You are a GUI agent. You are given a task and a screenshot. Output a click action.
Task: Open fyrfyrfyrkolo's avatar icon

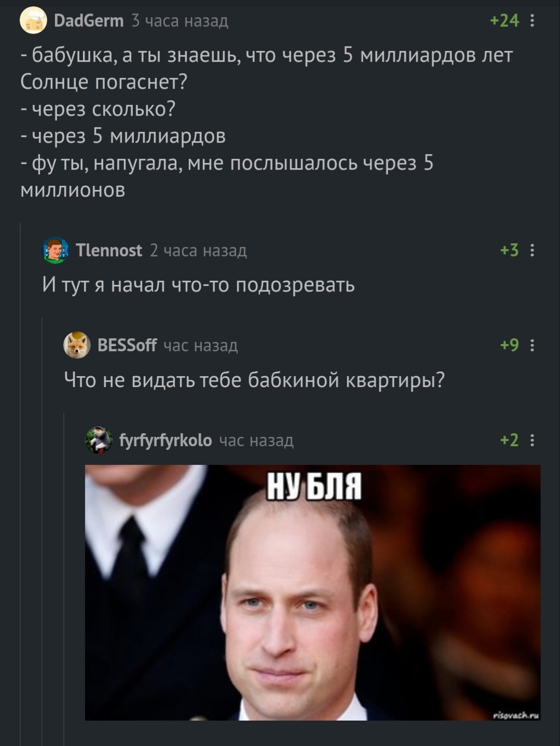tap(99, 440)
